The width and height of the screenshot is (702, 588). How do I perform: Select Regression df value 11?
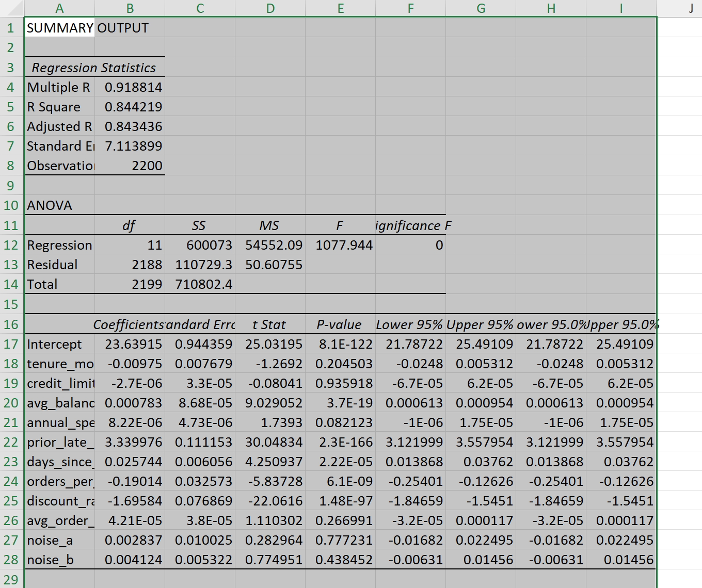point(130,245)
